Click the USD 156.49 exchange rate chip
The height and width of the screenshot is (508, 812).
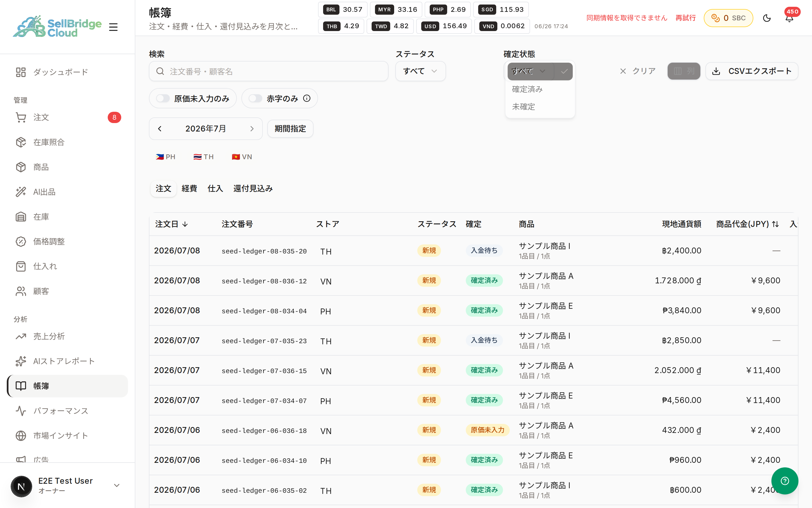tap(444, 26)
